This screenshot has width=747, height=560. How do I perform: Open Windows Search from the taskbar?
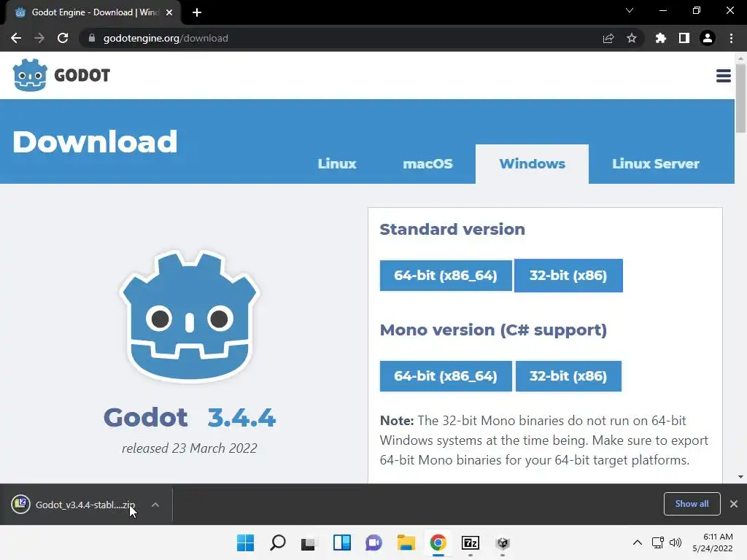278,542
